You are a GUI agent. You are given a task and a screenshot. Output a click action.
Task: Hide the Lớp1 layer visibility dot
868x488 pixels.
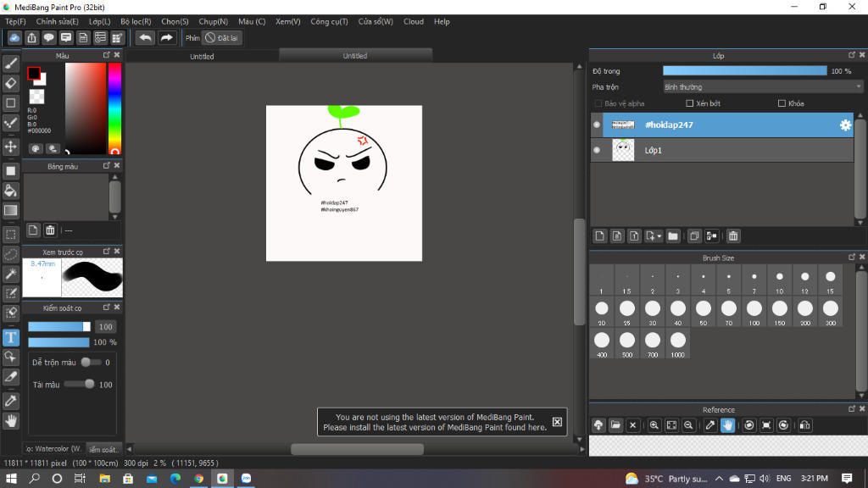pos(597,150)
